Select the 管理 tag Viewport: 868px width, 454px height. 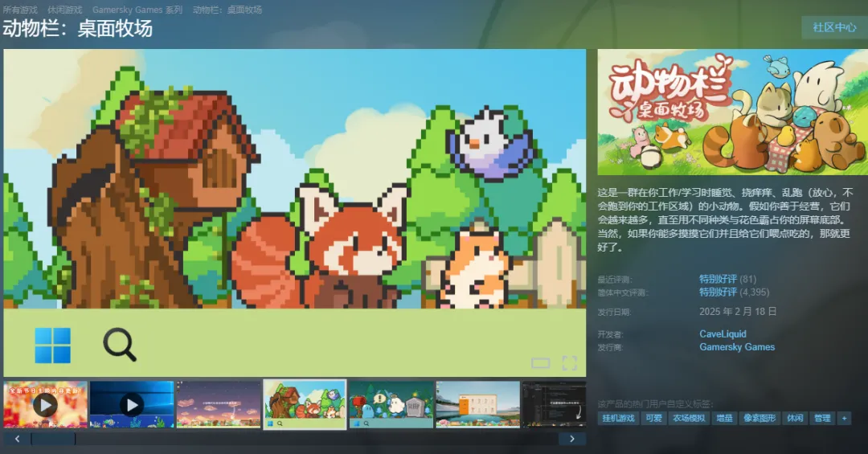click(823, 418)
